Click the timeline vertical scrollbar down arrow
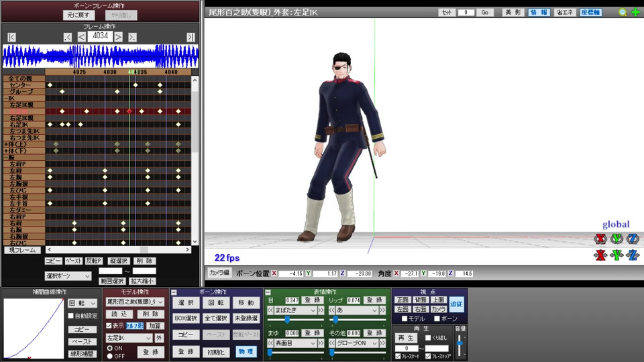Viewport: 644px width, 362px height. pos(195,242)
